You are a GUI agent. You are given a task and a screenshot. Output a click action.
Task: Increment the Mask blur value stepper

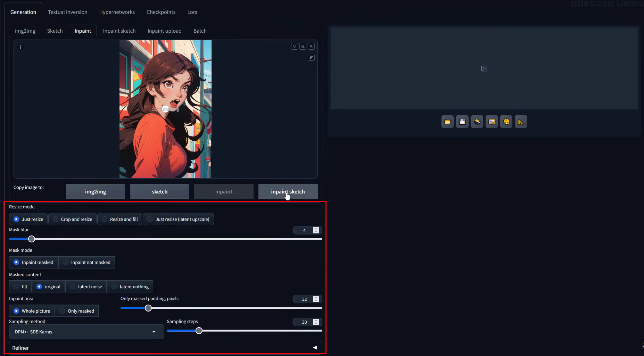[x=316, y=229]
